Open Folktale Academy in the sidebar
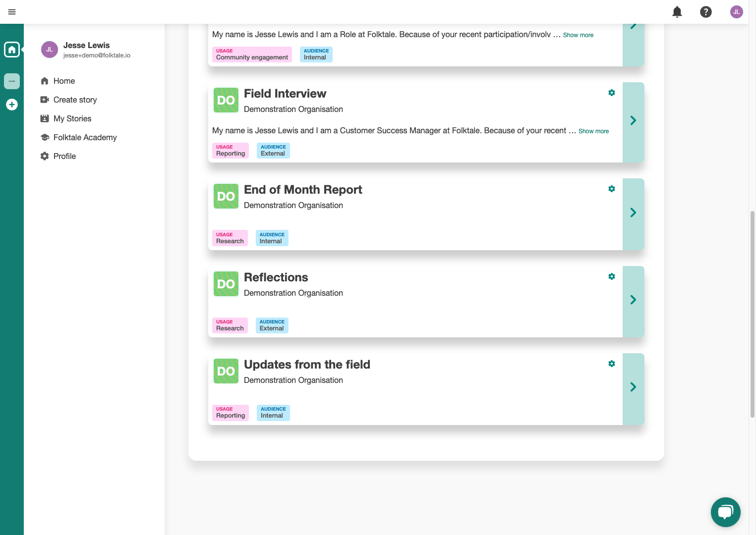756x535 pixels. tap(79, 137)
